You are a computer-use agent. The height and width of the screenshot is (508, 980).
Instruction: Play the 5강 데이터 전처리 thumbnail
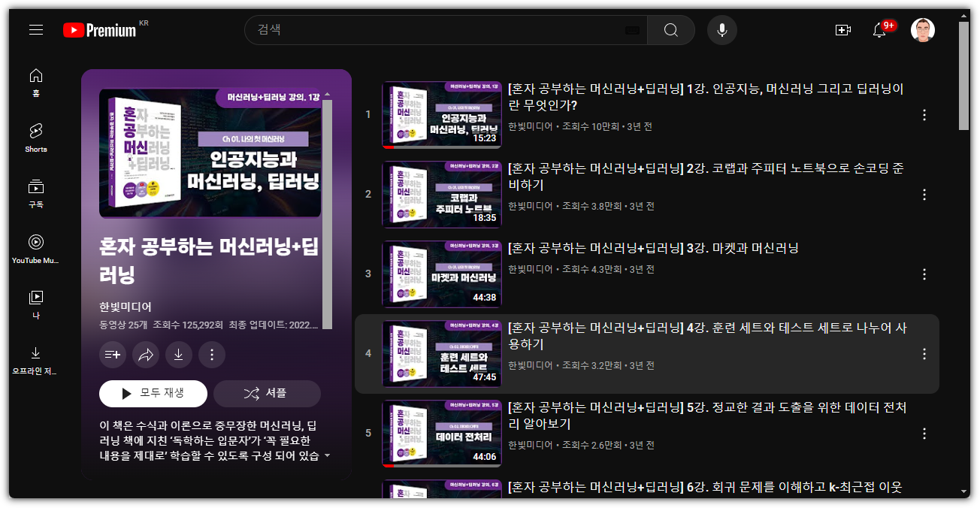[x=442, y=434]
